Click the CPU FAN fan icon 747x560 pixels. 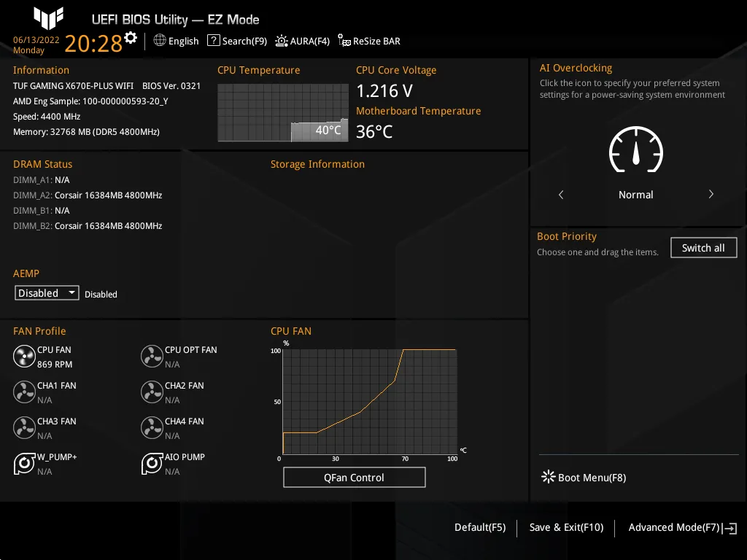tap(24, 357)
